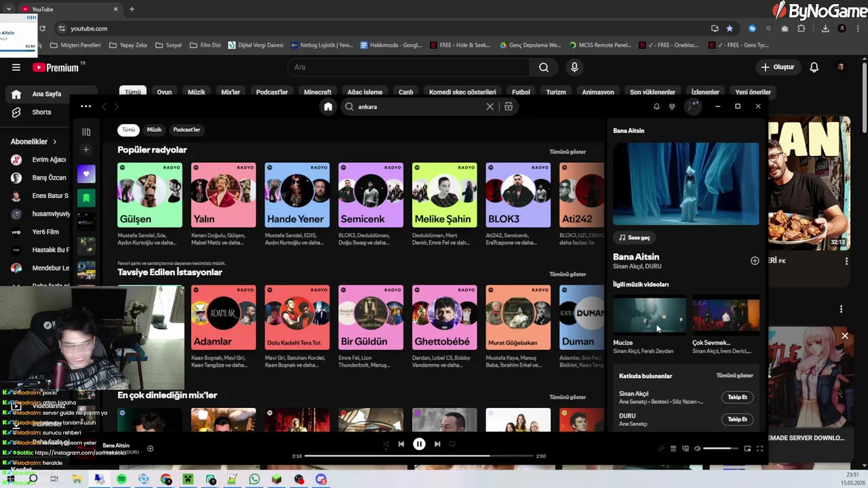Open the queue view icon

point(673,449)
